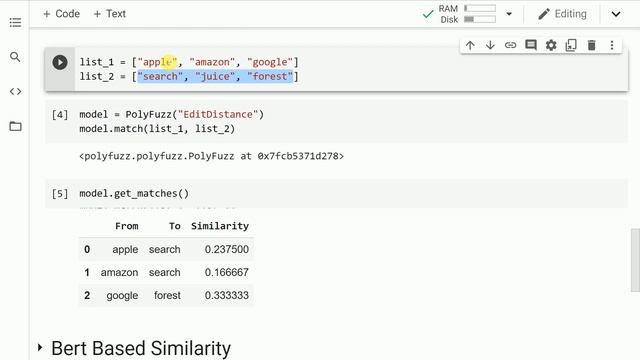Click the Similarity column header
The image size is (640, 360).
pos(220,226)
